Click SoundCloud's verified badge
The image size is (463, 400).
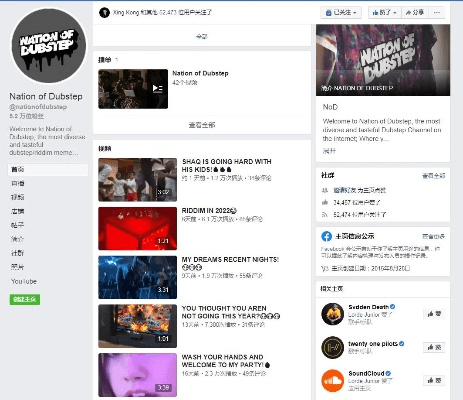point(388,373)
